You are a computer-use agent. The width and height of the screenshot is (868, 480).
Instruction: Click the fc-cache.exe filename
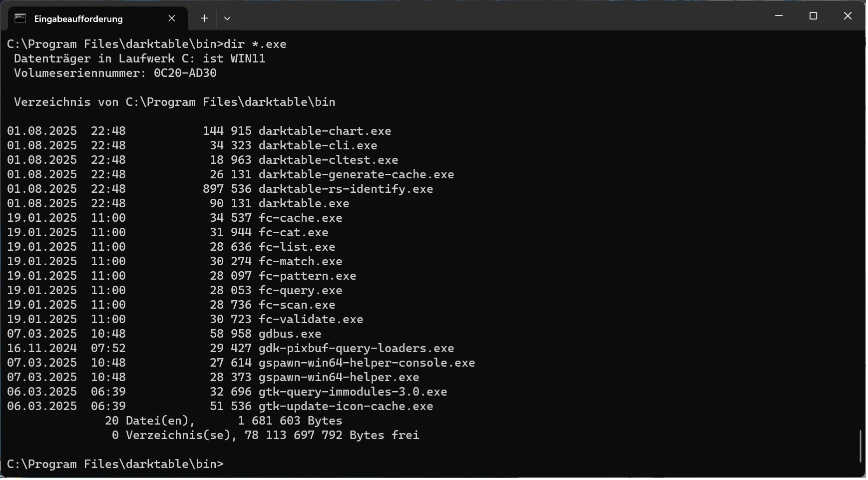tap(300, 218)
